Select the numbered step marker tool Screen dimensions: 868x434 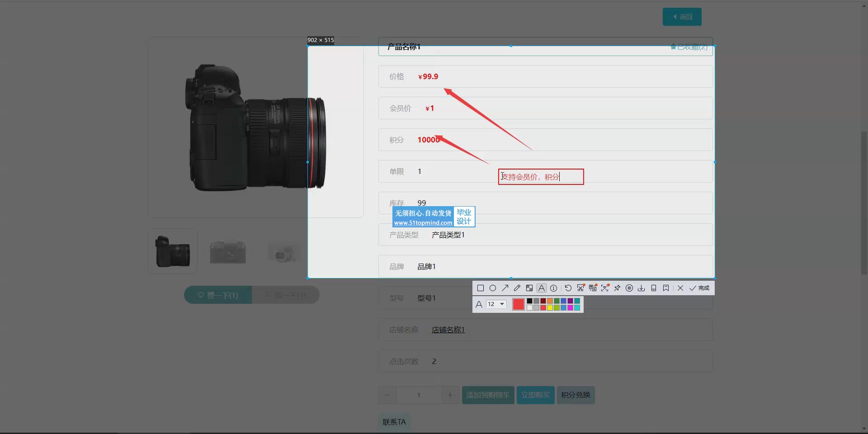[553, 288]
